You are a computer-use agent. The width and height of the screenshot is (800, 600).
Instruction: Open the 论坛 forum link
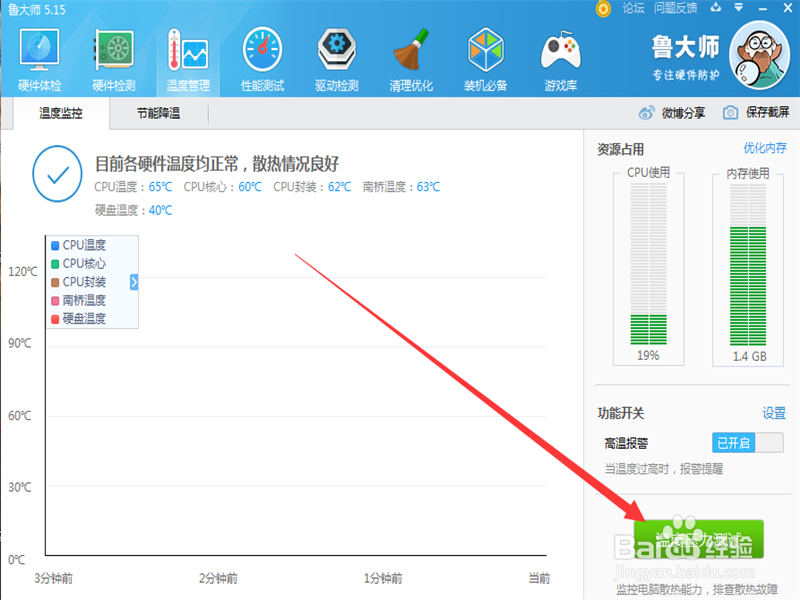pyautogui.click(x=633, y=8)
